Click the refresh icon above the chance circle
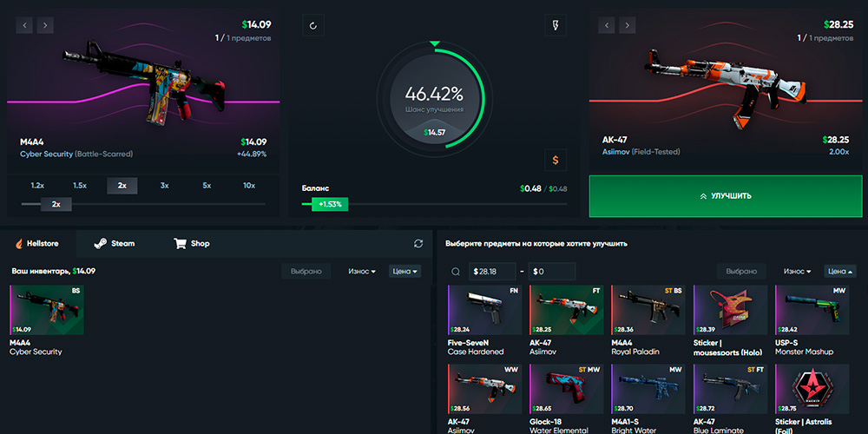This screenshot has width=868, height=434. coord(313,25)
